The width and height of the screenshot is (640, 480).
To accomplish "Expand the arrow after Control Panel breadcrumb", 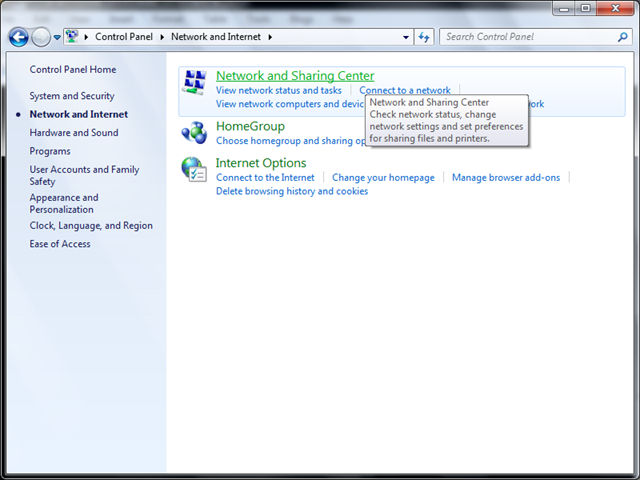I will click(162, 37).
